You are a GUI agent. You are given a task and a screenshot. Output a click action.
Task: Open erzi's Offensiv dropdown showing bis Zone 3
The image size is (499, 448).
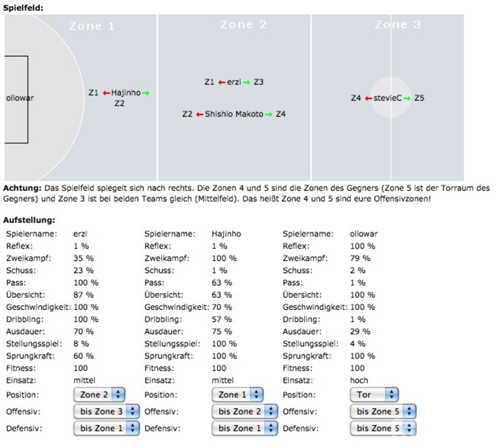coord(106,411)
